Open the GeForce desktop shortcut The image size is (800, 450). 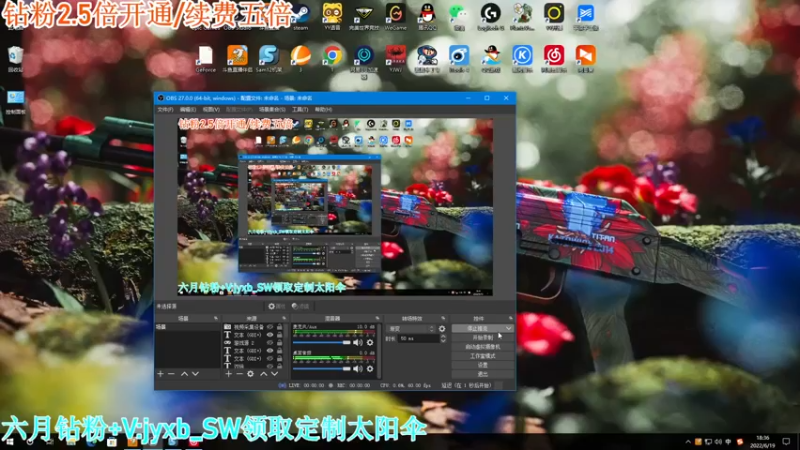tap(205, 59)
